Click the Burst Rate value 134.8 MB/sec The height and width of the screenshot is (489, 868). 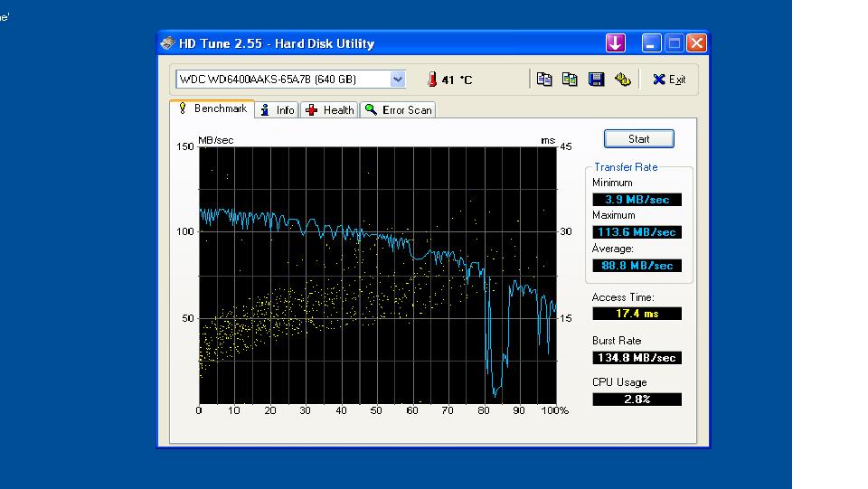coord(637,358)
